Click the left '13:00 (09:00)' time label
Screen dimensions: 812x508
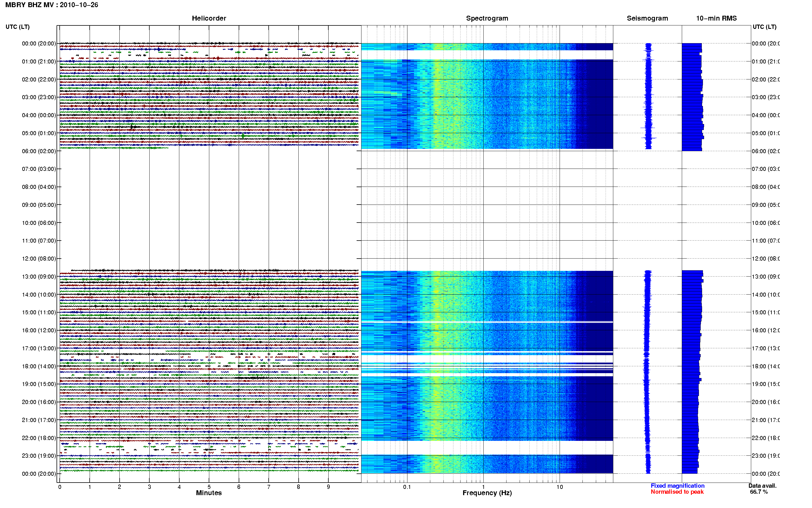pyautogui.click(x=39, y=277)
